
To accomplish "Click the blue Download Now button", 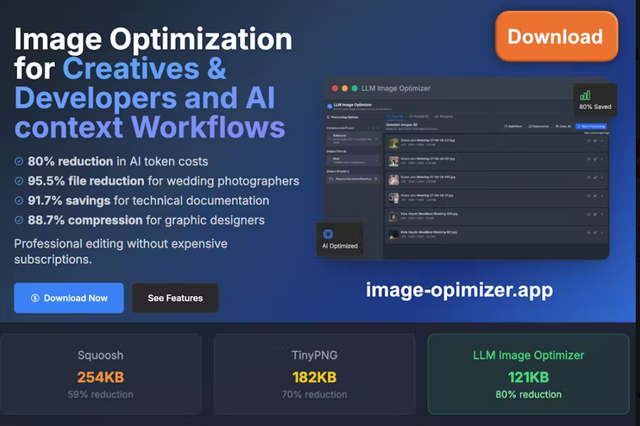I will (69, 298).
